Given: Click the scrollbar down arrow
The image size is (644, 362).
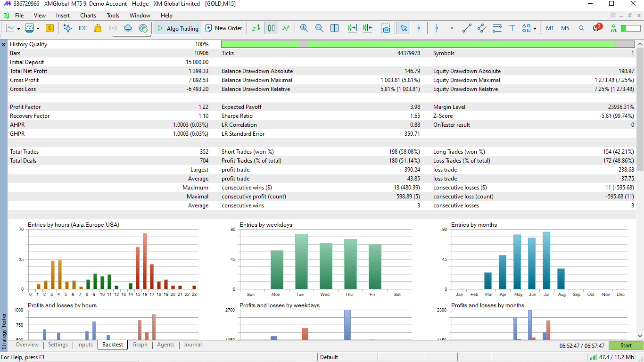Looking at the screenshot, I should coord(640,336).
